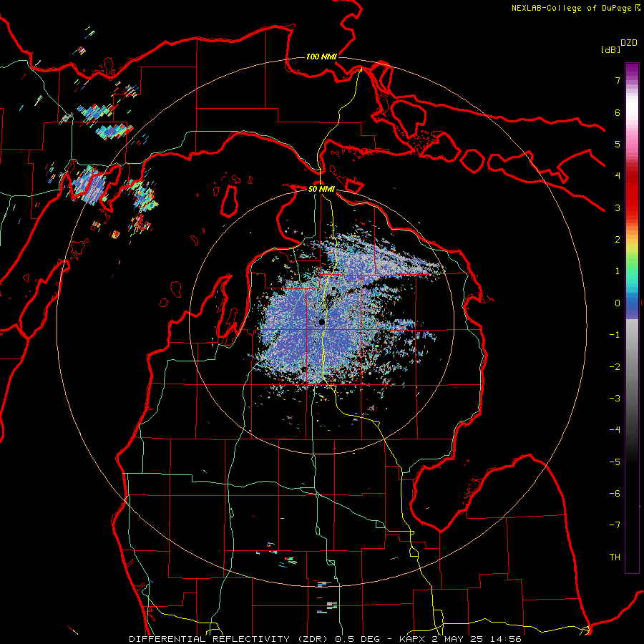Click the KAPX station identifier in caption
The height and width of the screenshot is (644, 644).
pos(411,639)
